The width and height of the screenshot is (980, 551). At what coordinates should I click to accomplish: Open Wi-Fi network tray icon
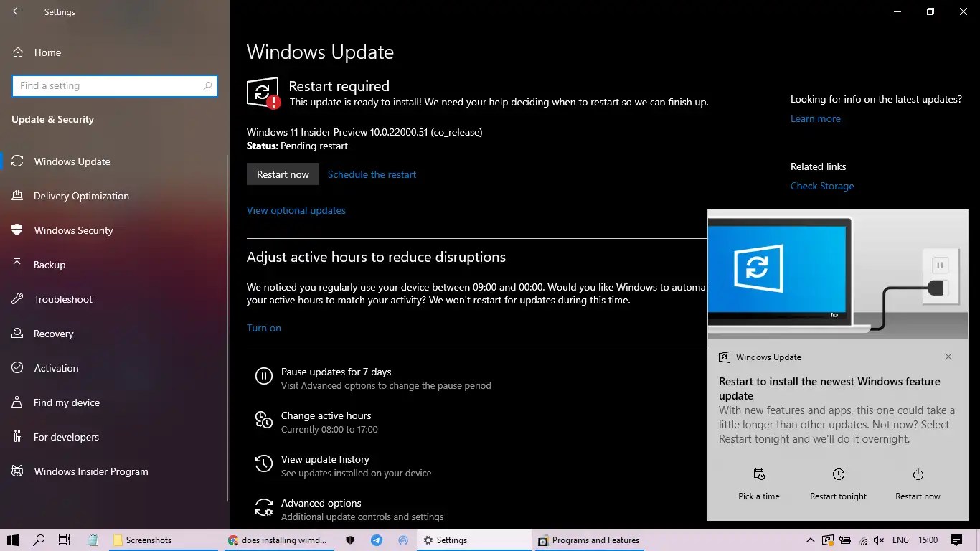click(862, 540)
